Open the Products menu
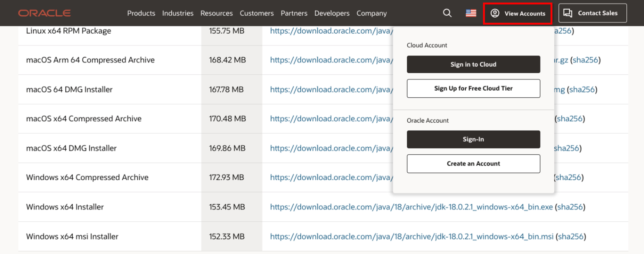The image size is (644, 254). [141, 13]
